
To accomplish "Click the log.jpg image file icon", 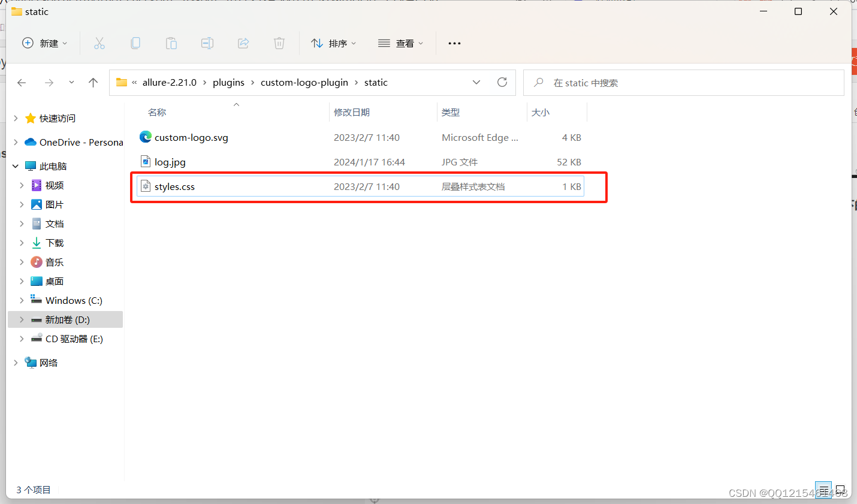I will point(146,162).
